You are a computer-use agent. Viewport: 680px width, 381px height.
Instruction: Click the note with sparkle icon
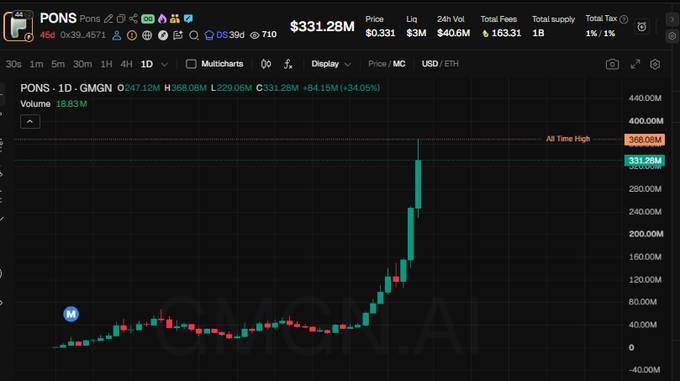coord(178,35)
